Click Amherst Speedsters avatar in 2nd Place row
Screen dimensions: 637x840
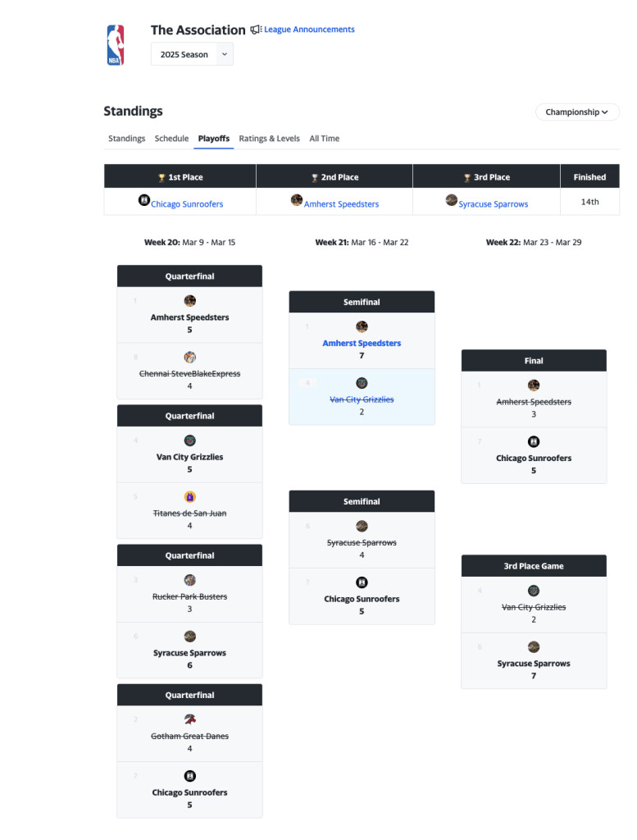(x=297, y=199)
